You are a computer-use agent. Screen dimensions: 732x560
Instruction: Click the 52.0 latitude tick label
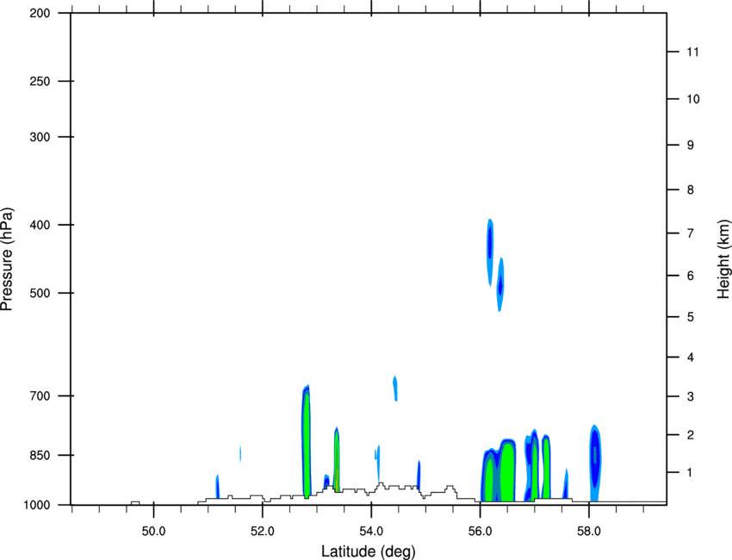263,531
